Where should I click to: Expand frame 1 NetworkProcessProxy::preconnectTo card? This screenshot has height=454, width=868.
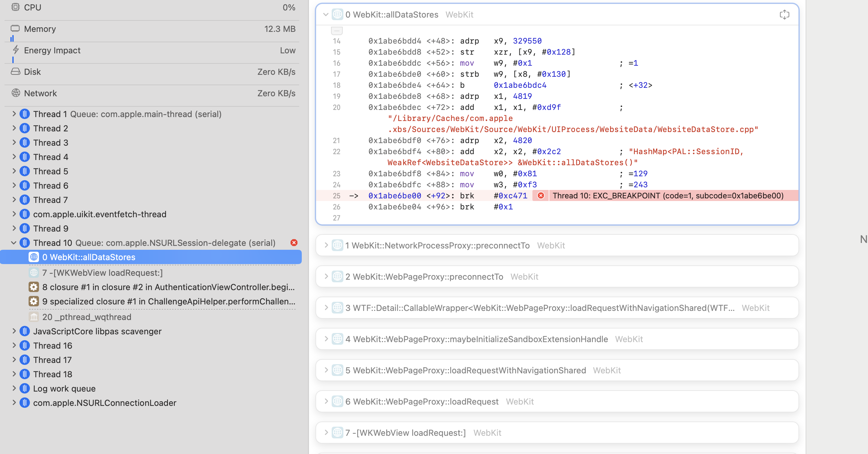click(x=325, y=245)
